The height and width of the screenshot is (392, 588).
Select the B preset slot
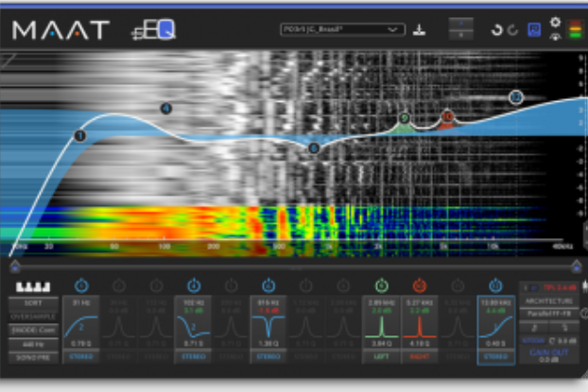pos(461,35)
